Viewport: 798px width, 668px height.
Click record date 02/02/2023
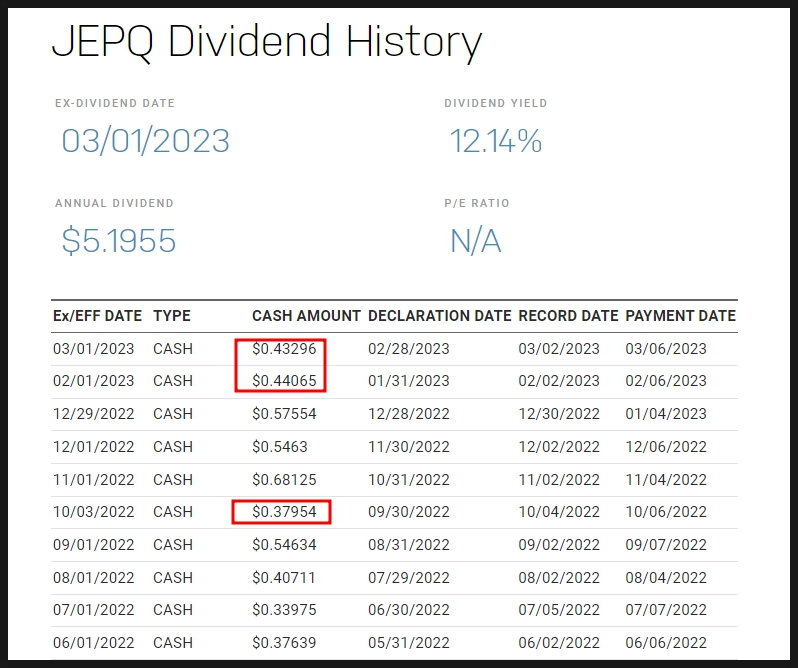[x=559, y=381]
